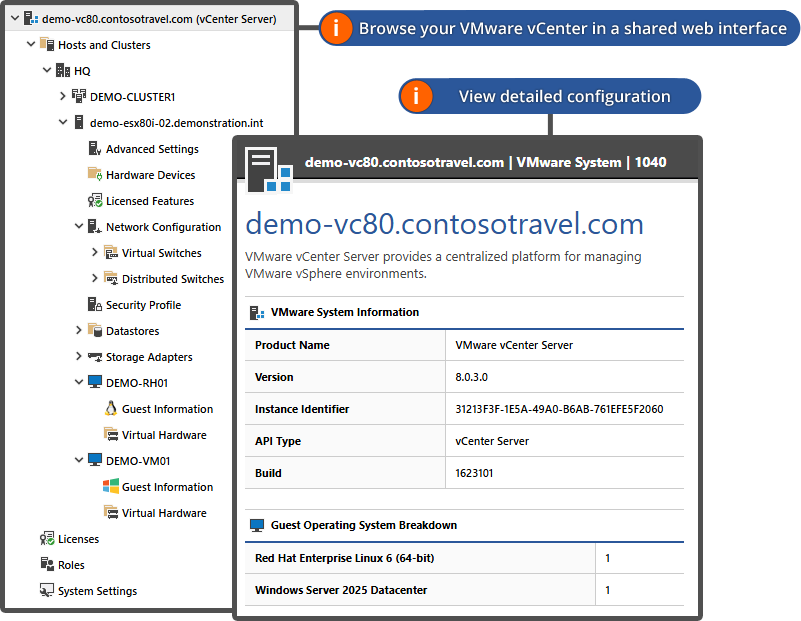
Task: Click the Red Hat Enterprise Linux 6 row
Action: [x=464, y=558]
